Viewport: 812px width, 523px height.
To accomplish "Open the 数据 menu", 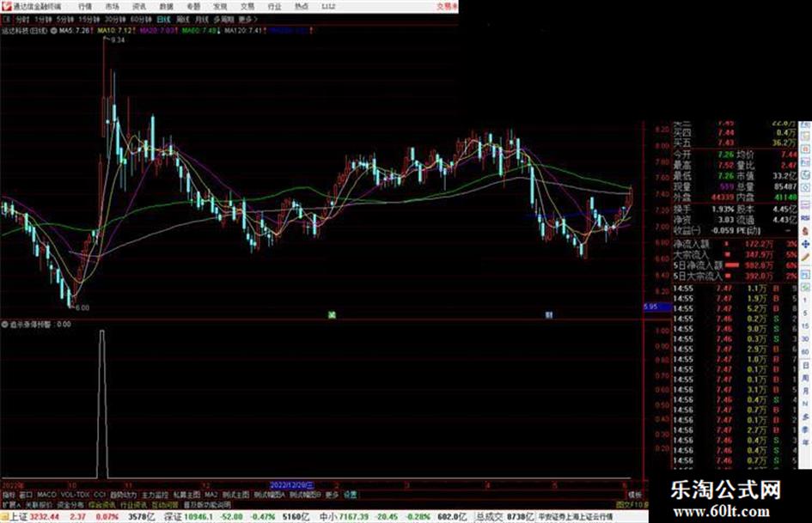I will tap(166, 7).
